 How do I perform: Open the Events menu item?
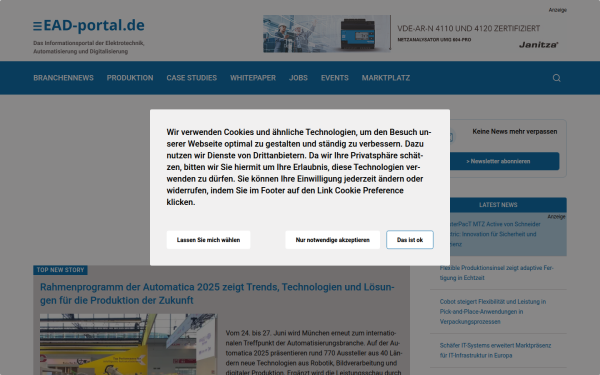coord(335,78)
